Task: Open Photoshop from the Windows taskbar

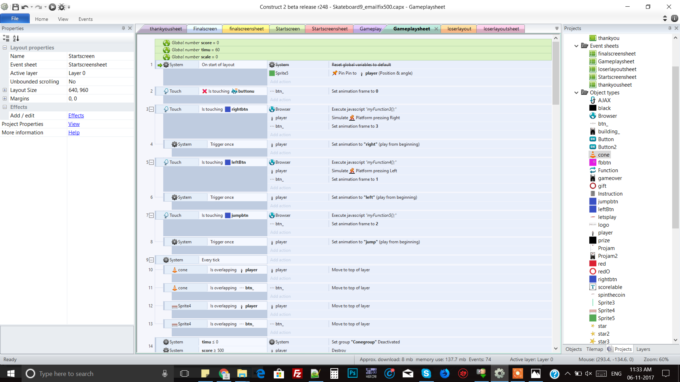Action: click(353, 373)
